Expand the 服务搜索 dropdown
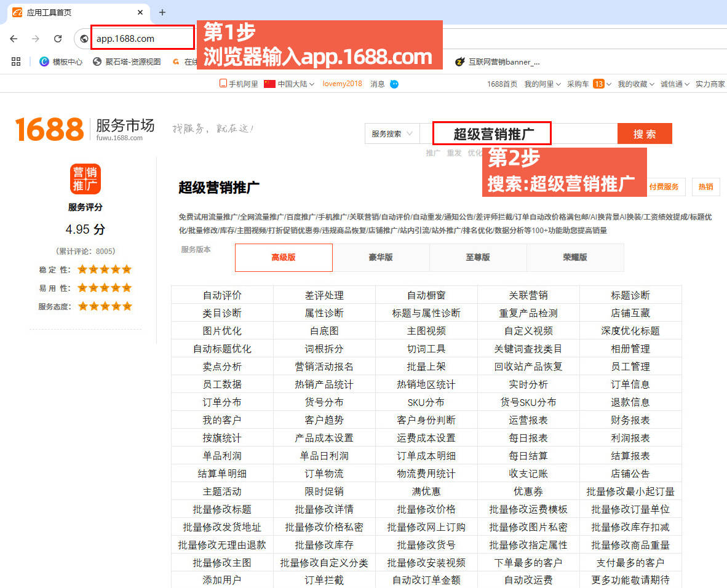This screenshot has width=727, height=588. 393,133
